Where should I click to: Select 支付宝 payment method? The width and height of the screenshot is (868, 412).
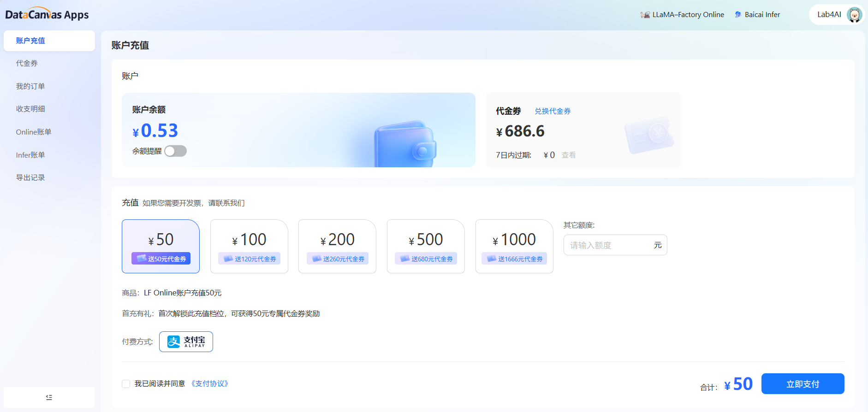click(186, 341)
